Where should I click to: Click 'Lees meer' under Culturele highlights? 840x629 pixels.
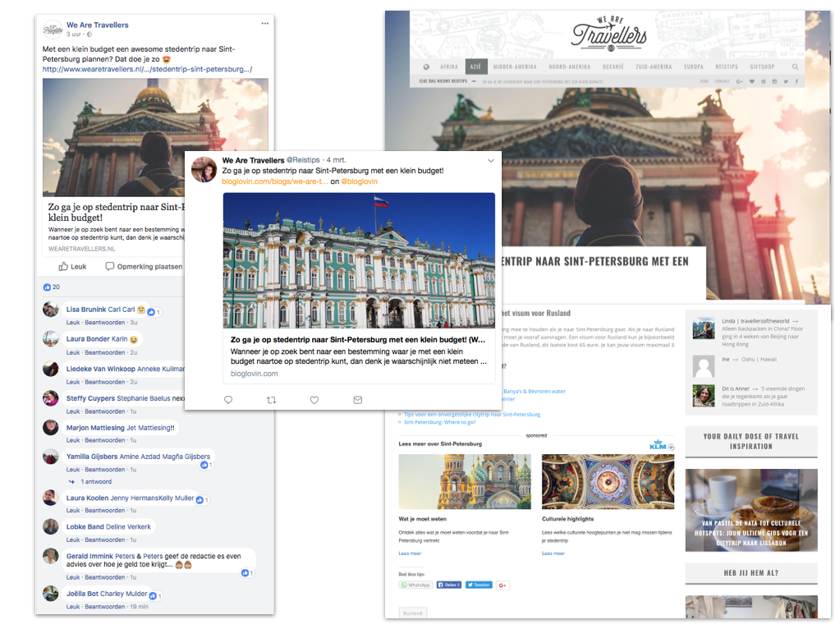point(553,553)
